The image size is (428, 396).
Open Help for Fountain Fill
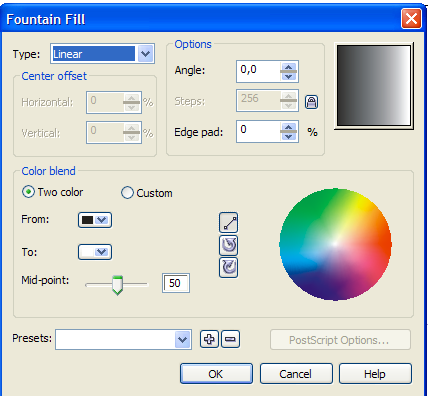(x=375, y=374)
